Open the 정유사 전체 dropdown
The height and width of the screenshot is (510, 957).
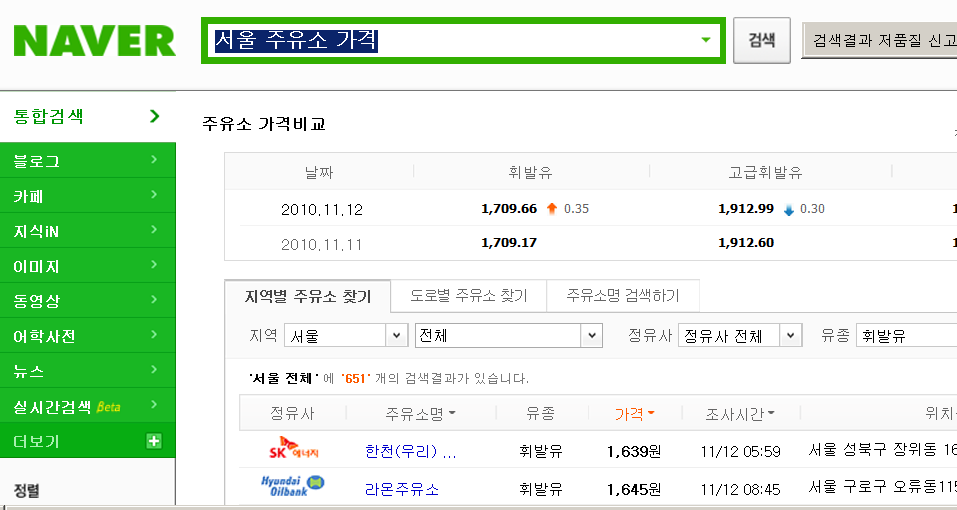click(740, 336)
